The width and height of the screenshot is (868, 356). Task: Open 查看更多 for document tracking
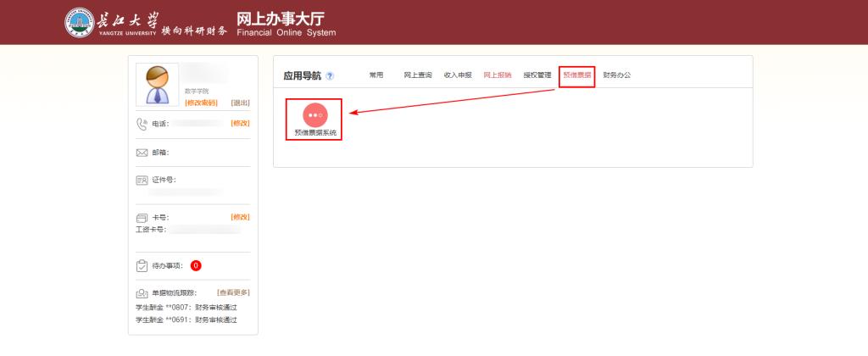[233, 292]
